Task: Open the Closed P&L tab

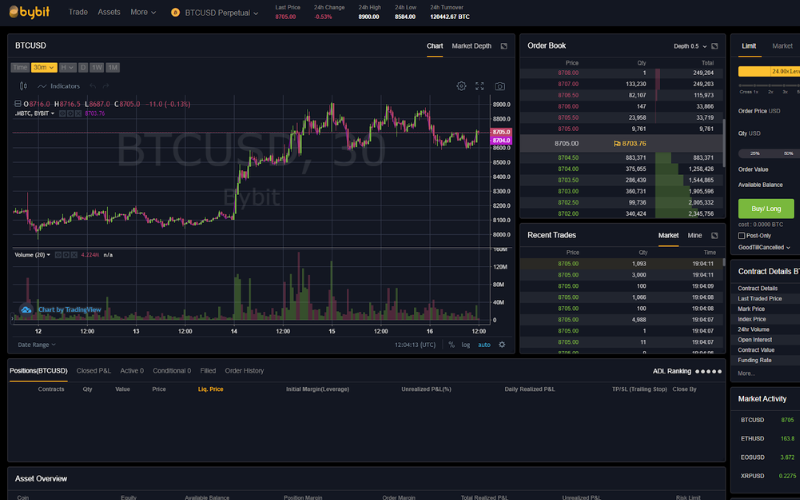Action: [x=93, y=371]
